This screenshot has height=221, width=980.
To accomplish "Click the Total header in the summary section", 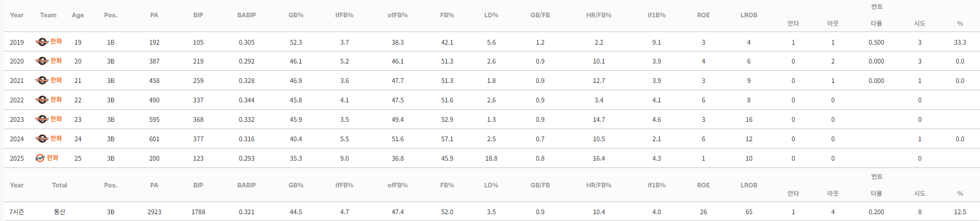I will pos(59,185).
